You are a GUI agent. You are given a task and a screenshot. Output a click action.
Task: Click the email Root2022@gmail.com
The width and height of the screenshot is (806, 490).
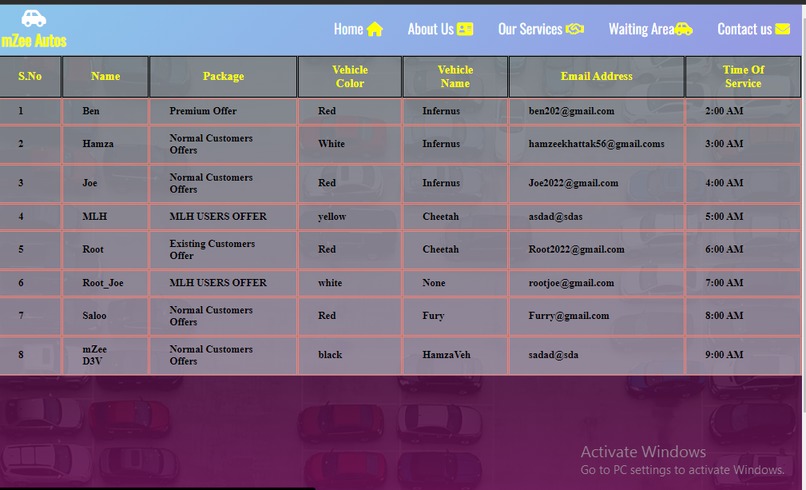tap(576, 249)
